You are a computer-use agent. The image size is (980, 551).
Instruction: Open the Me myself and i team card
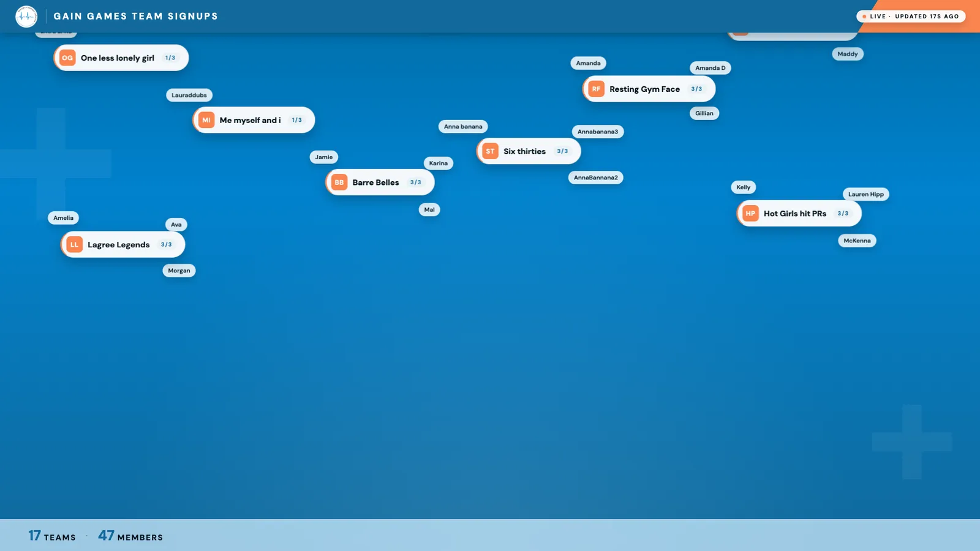click(x=254, y=120)
